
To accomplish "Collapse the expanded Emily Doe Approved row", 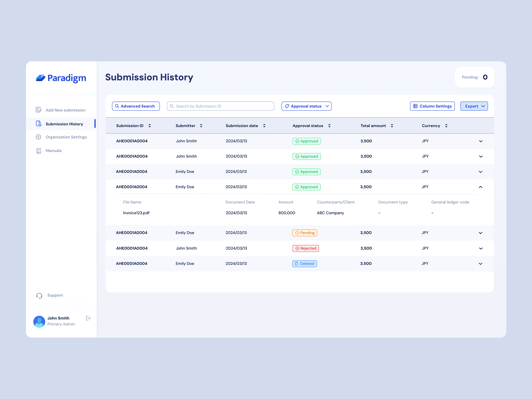I will coord(480,187).
